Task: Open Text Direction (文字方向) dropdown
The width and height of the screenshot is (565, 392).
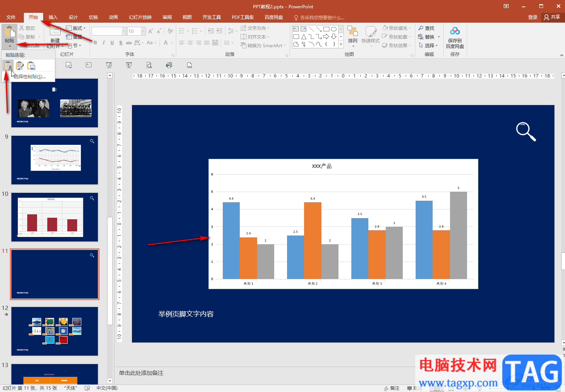Action: [255, 28]
